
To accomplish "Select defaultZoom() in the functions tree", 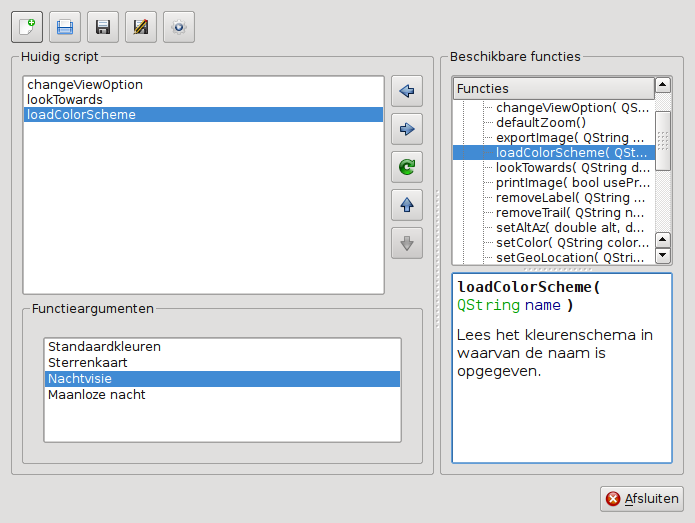I will point(541,122).
